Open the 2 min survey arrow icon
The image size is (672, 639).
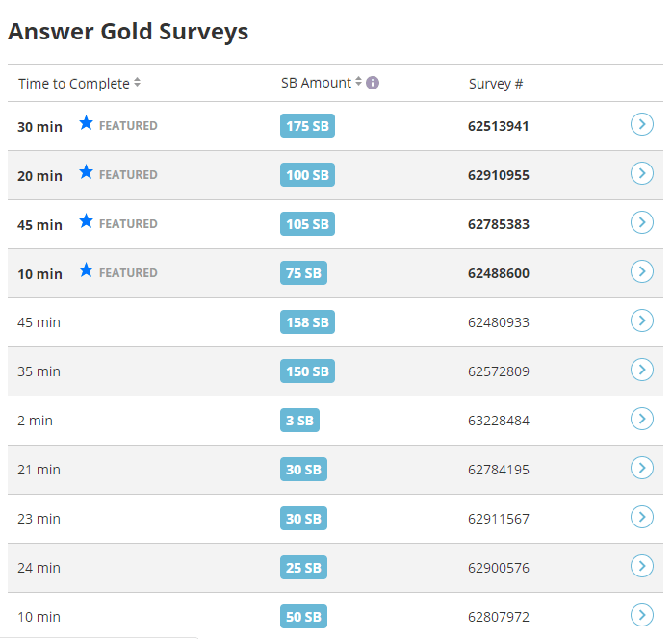tap(641, 419)
